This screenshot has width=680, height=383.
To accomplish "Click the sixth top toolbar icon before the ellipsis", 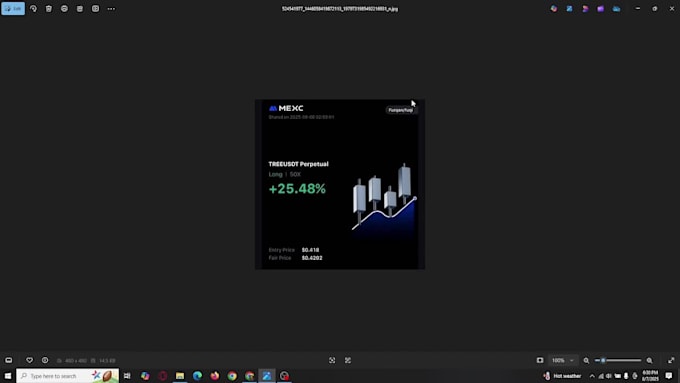I will (95, 9).
